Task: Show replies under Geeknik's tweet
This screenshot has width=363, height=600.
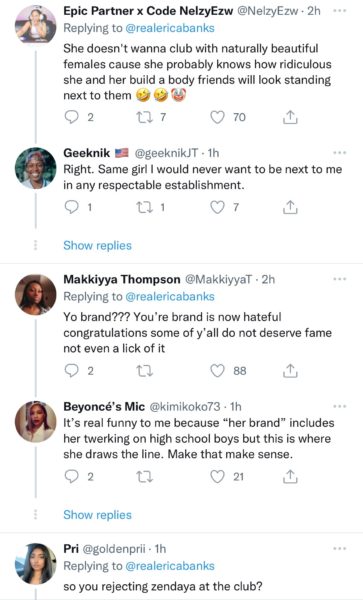Action: coord(97,245)
